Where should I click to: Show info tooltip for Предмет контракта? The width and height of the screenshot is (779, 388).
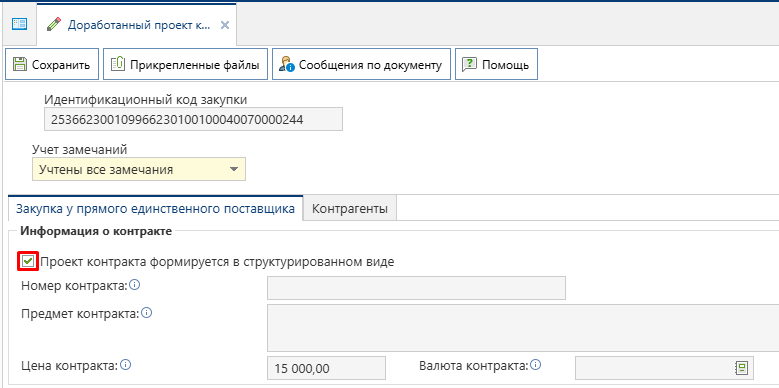point(147,313)
